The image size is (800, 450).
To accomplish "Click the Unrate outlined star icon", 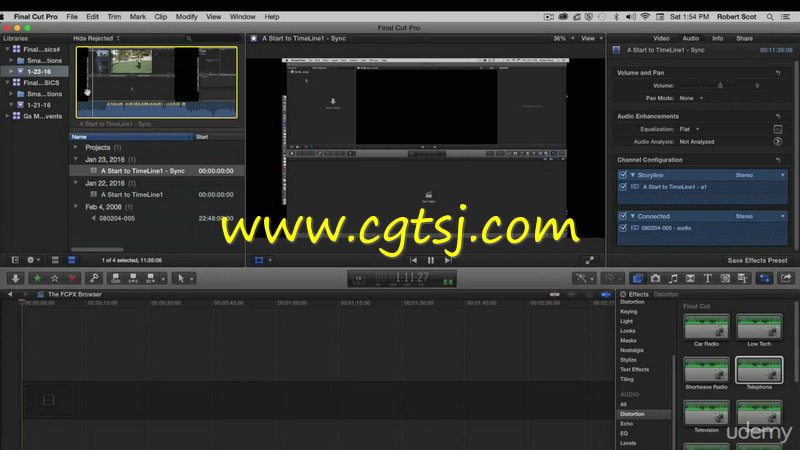I will (x=55, y=279).
